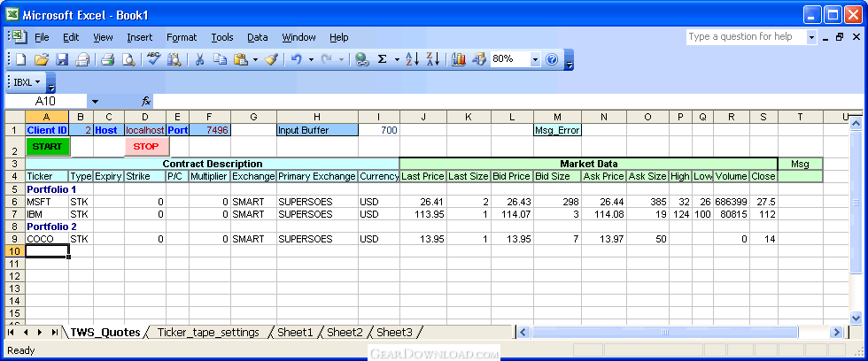Select column H header
868x361 pixels.
coord(317,117)
